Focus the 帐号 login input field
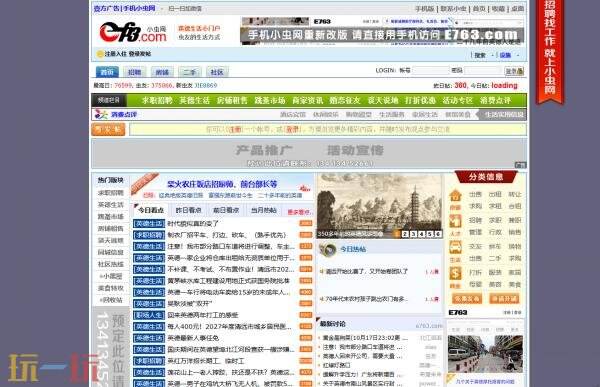 pos(430,70)
